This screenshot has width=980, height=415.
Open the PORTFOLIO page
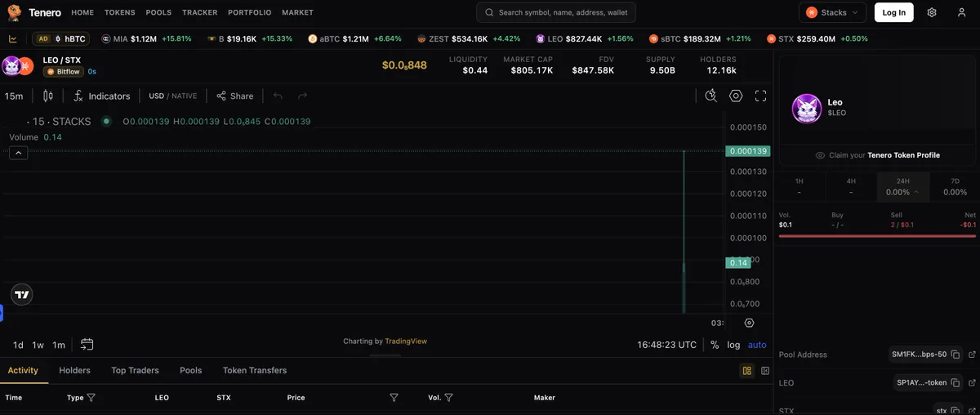(x=249, y=13)
